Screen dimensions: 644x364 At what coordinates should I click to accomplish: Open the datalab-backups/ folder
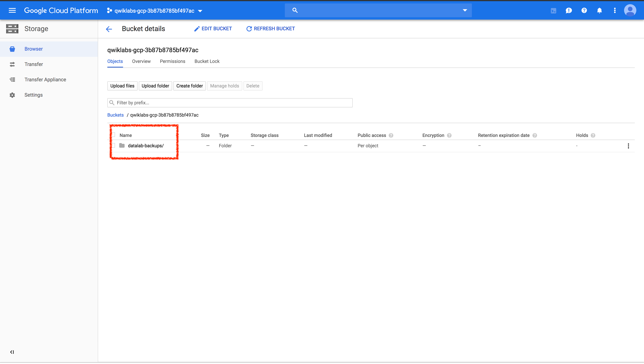click(146, 146)
